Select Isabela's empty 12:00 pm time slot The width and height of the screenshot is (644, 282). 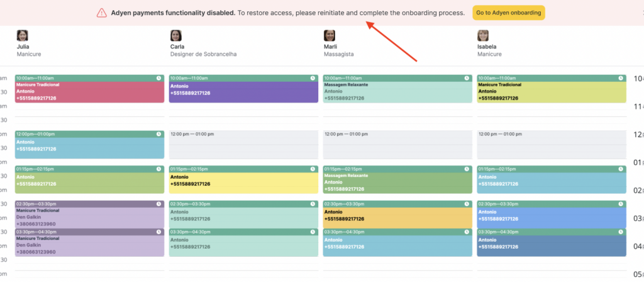point(551,145)
